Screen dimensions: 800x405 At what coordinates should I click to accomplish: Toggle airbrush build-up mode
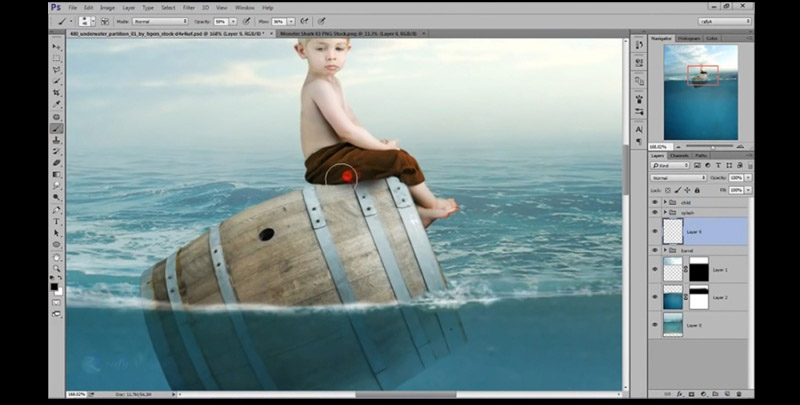point(305,21)
